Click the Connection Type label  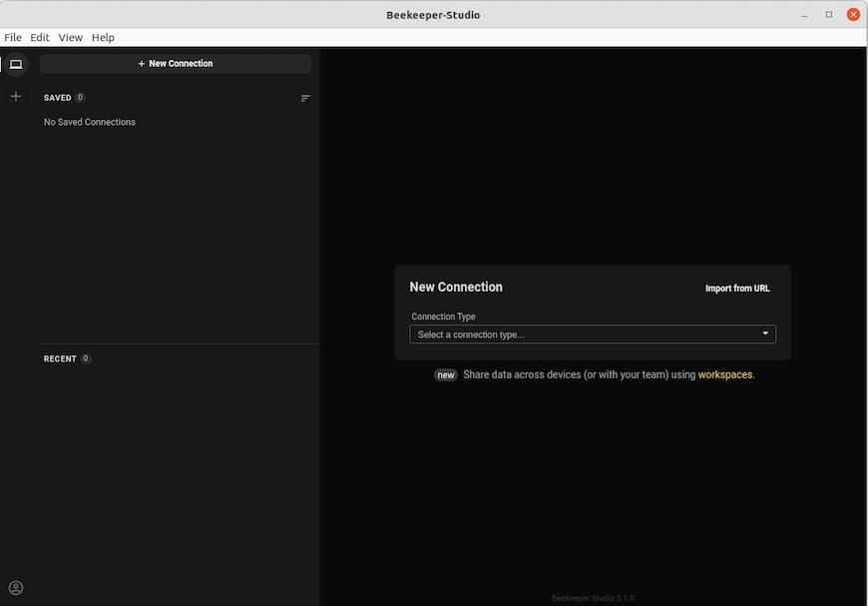(443, 316)
